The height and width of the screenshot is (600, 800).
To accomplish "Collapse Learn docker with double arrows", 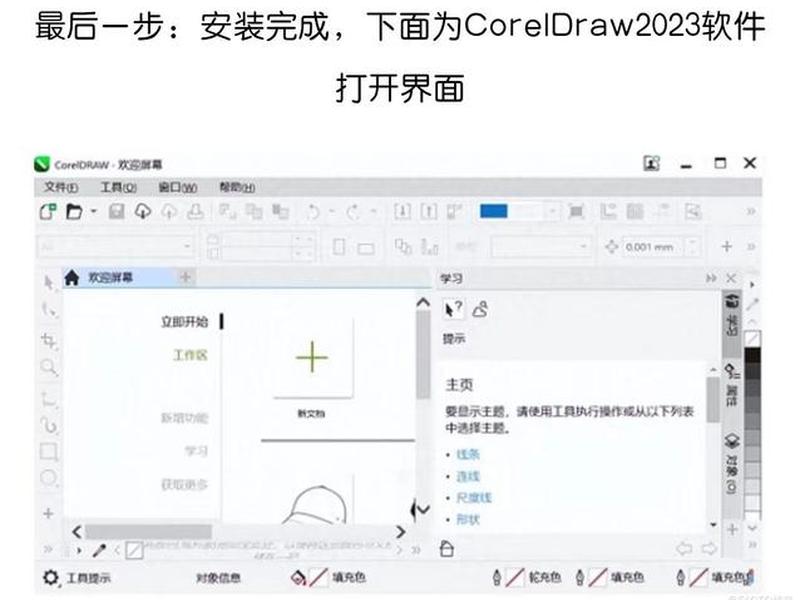I will coord(711,278).
